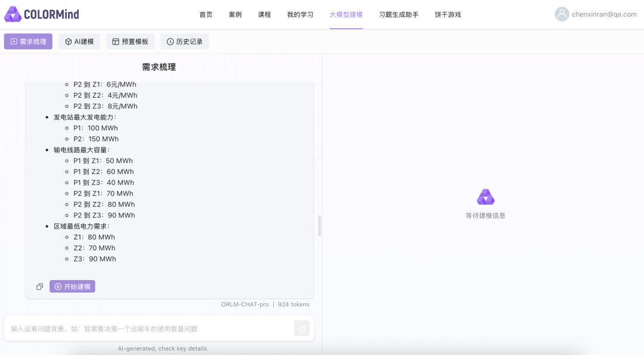Switch to AI建模 tab

click(79, 42)
